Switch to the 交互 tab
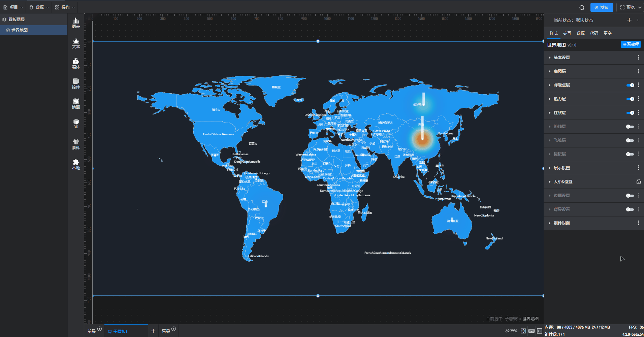 [567, 33]
